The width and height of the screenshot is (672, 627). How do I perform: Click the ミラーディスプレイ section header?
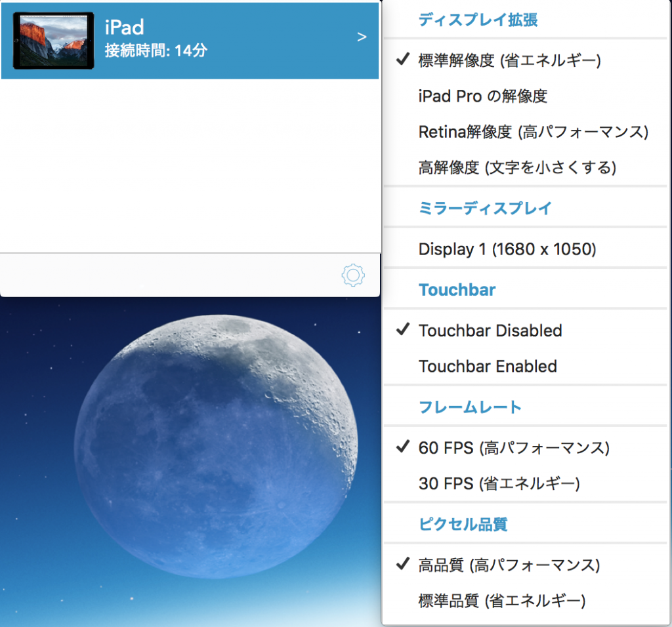tap(485, 208)
